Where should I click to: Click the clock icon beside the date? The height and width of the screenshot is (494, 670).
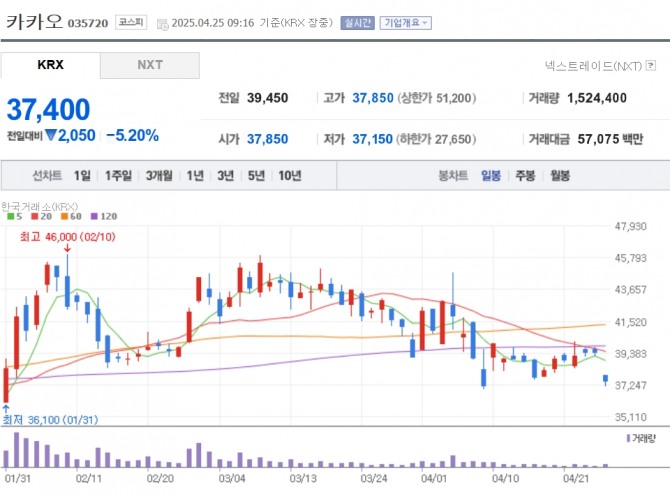(163, 24)
